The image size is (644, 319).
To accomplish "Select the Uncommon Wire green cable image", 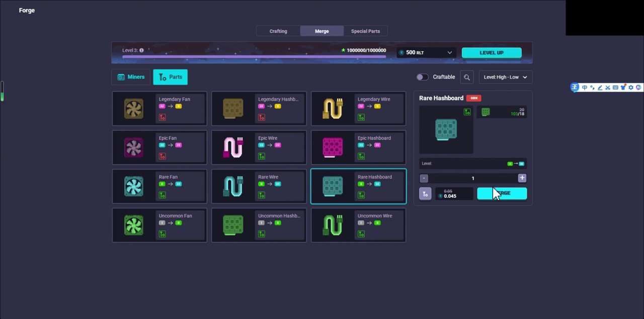I will coord(333,225).
